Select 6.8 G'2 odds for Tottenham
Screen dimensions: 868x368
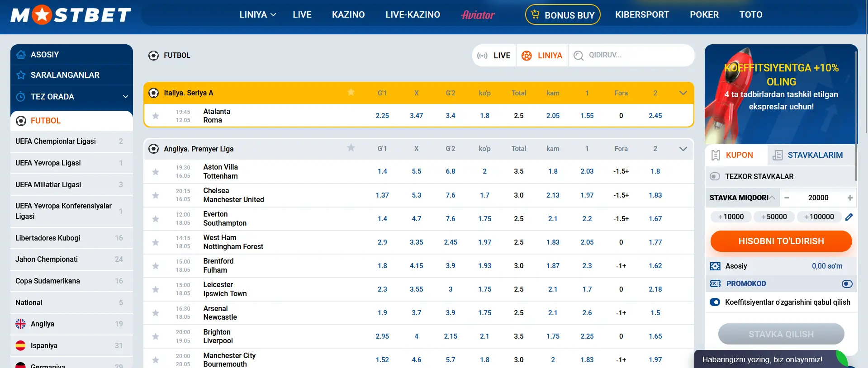tap(451, 171)
